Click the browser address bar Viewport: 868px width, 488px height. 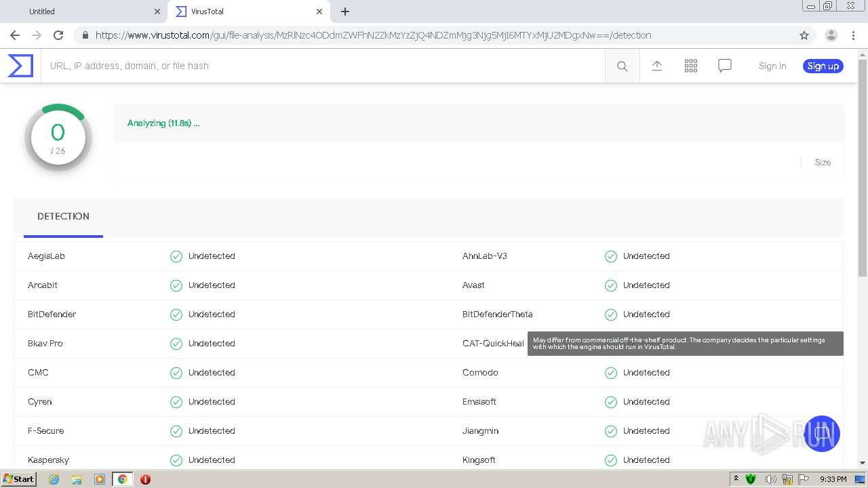434,35
